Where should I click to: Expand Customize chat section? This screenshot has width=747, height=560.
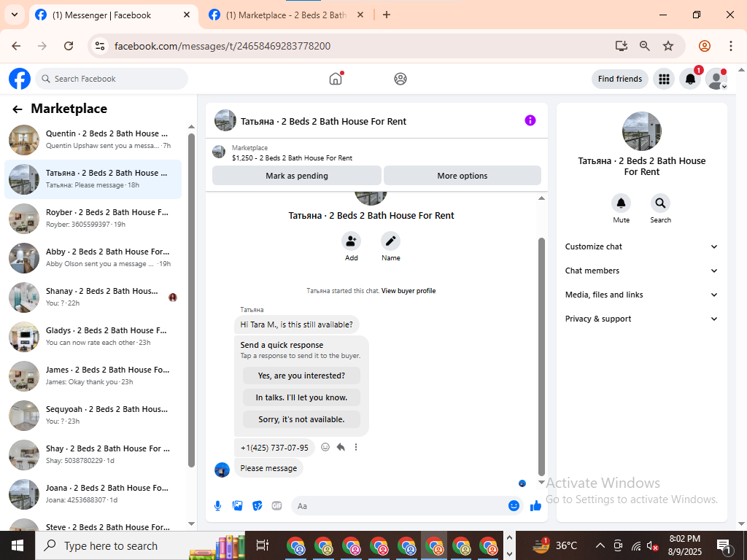pyautogui.click(x=641, y=246)
